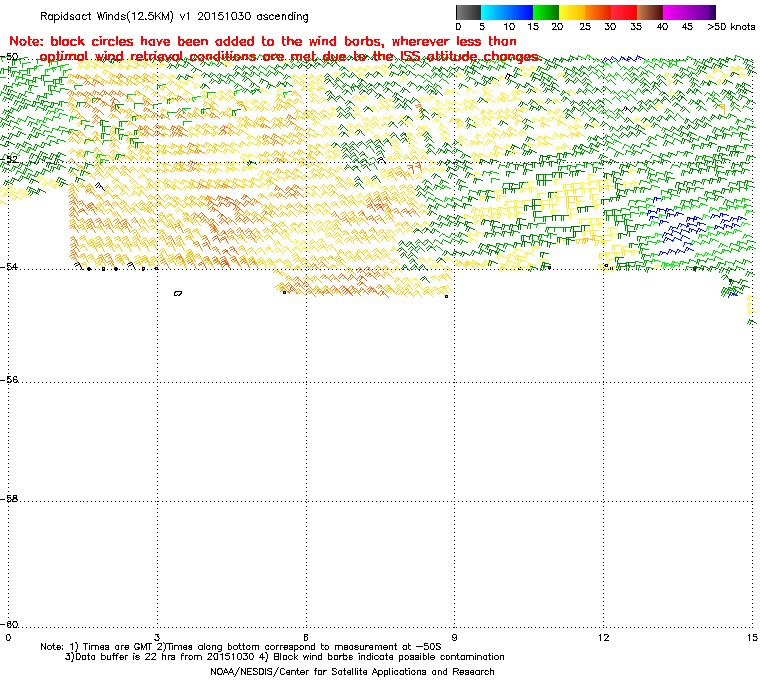Click the -52 latitude axis label
Image resolution: width=760 pixels, height=688 pixels.
(9, 160)
